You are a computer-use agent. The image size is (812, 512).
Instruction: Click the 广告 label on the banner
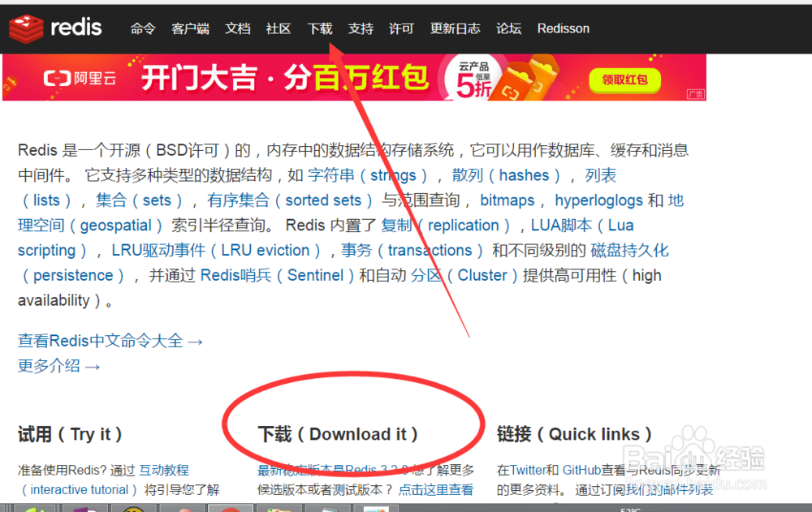(696, 94)
